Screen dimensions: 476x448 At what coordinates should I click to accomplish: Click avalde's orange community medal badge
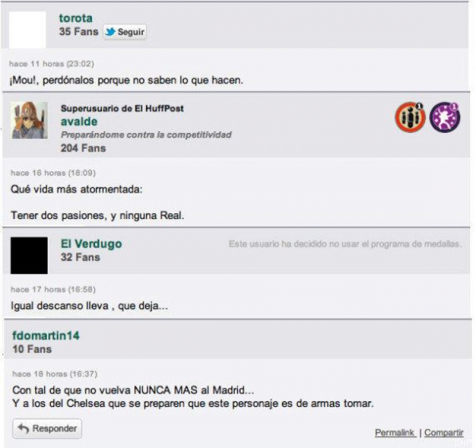[x=410, y=117]
